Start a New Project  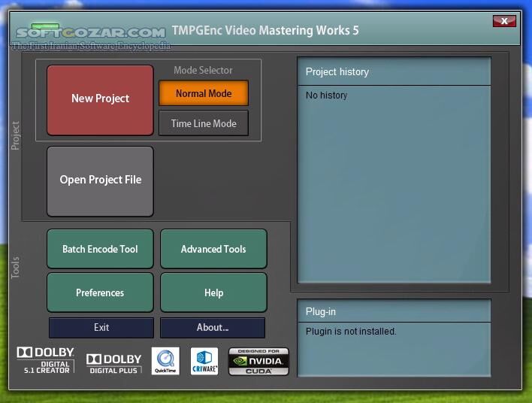(100, 100)
